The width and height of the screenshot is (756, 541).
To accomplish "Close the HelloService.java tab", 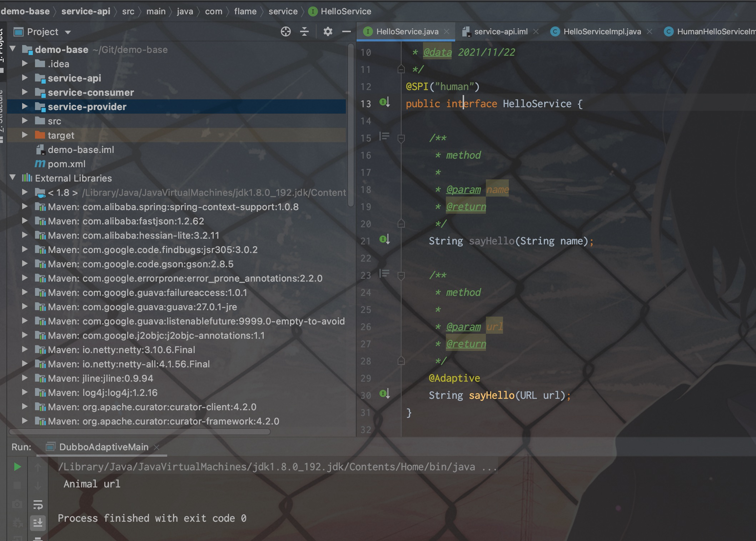I will point(447,32).
